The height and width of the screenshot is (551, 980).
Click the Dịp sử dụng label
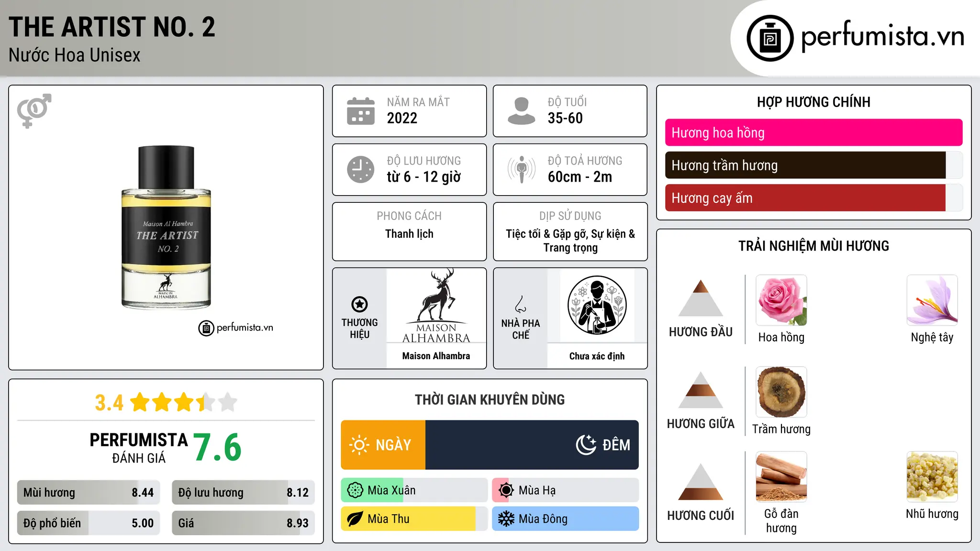click(570, 216)
